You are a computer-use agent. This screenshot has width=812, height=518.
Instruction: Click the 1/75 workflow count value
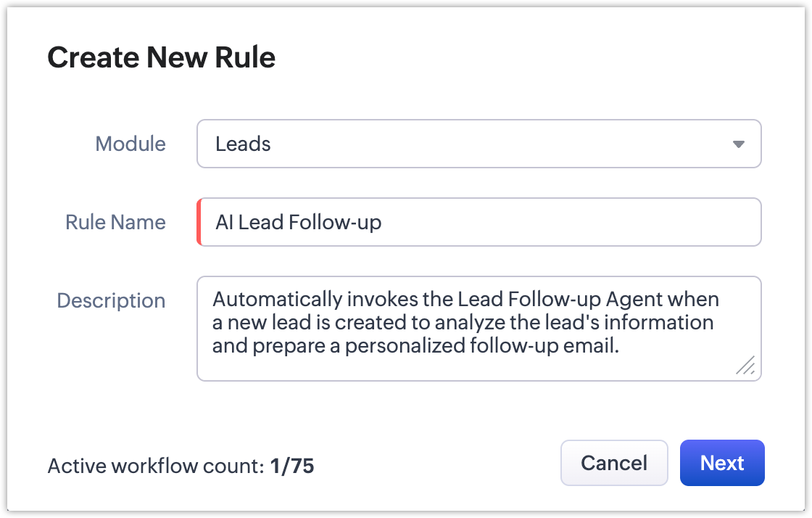point(292,466)
